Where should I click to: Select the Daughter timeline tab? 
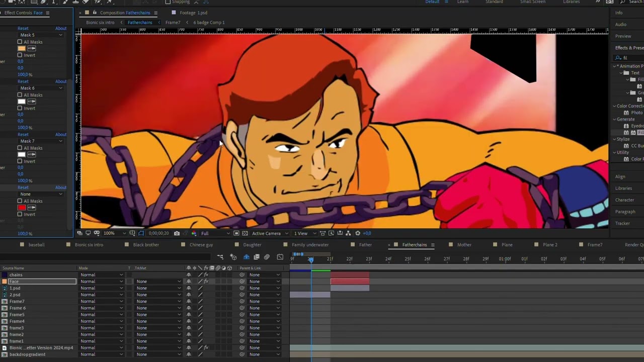point(252,245)
